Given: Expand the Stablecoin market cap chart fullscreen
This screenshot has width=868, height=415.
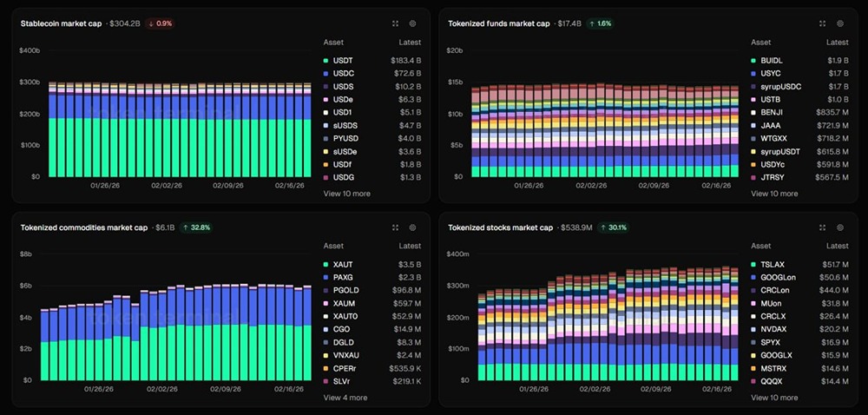Looking at the screenshot, I should (395, 23).
